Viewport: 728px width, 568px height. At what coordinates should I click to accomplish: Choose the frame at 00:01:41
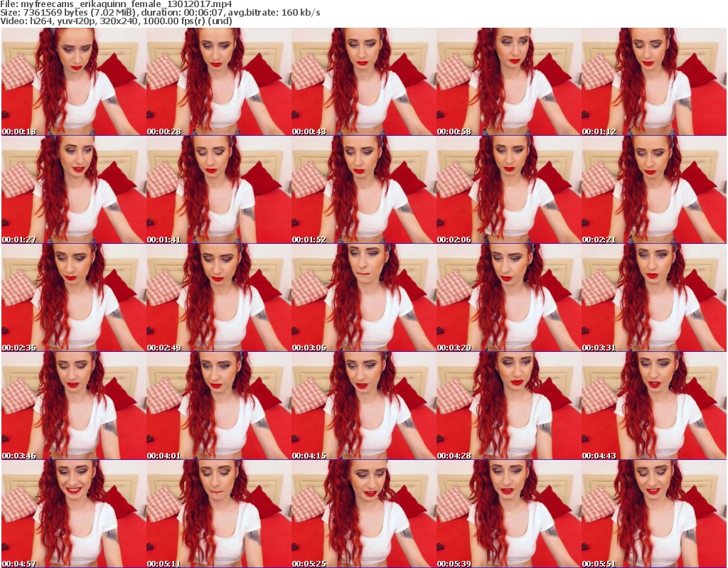coord(219,190)
